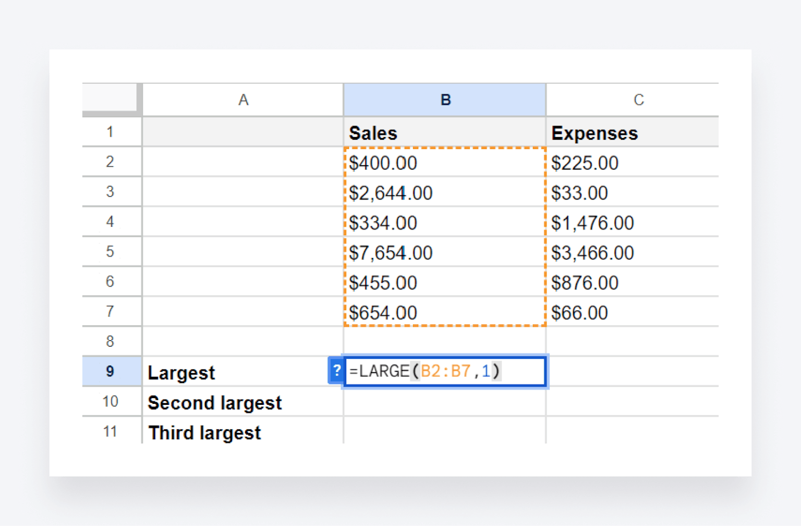Viewport: 801px width, 532px height.
Task: Select column header B
Action: click(x=444, y=100)
